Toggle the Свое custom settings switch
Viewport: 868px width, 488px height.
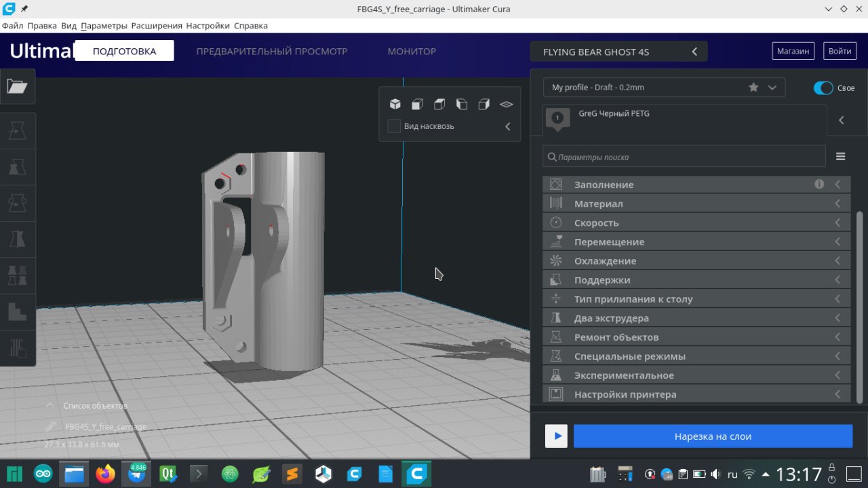tap(823, 88)
